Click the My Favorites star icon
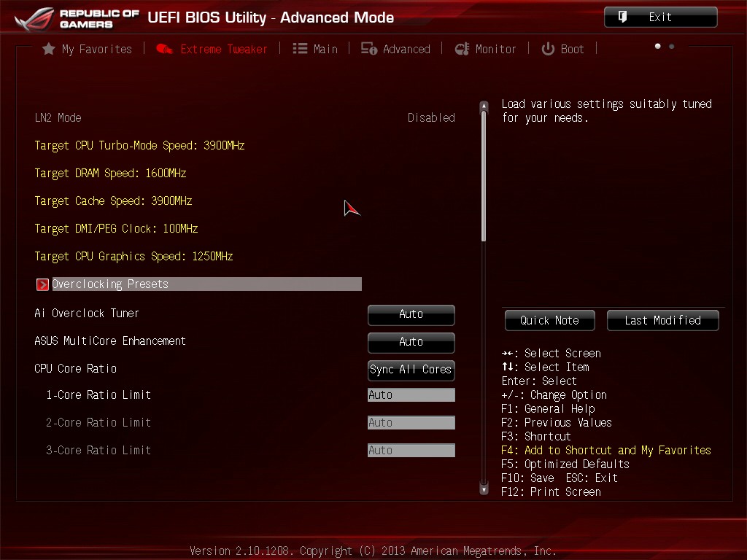 pyautogui.click(x=49, y=49)
